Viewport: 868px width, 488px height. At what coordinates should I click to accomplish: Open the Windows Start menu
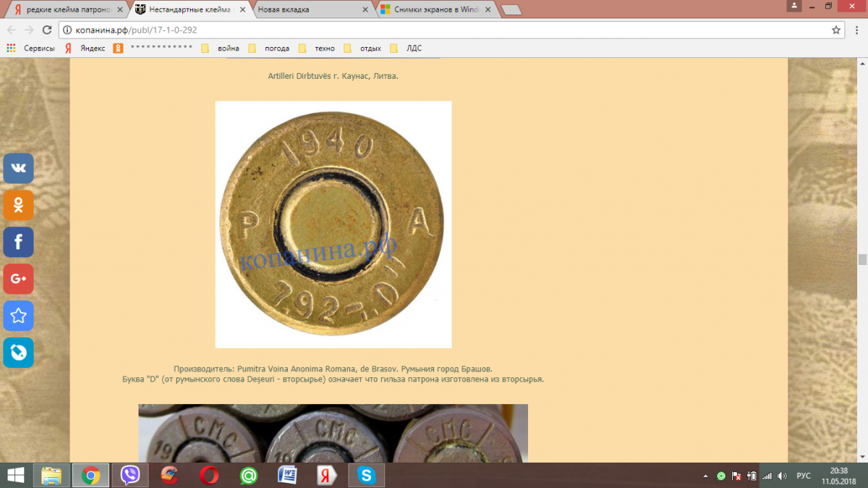pos(16,475)
